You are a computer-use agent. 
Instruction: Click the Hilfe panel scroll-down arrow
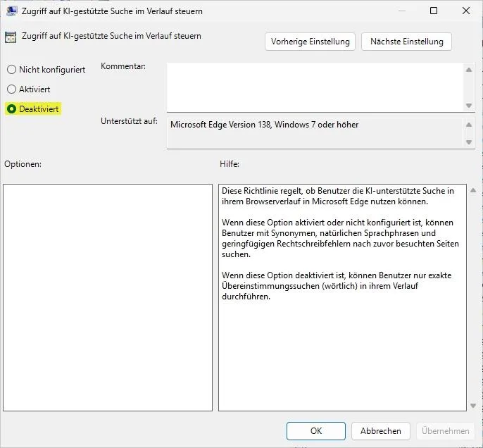pyautogui.click(x=472, y=405)
